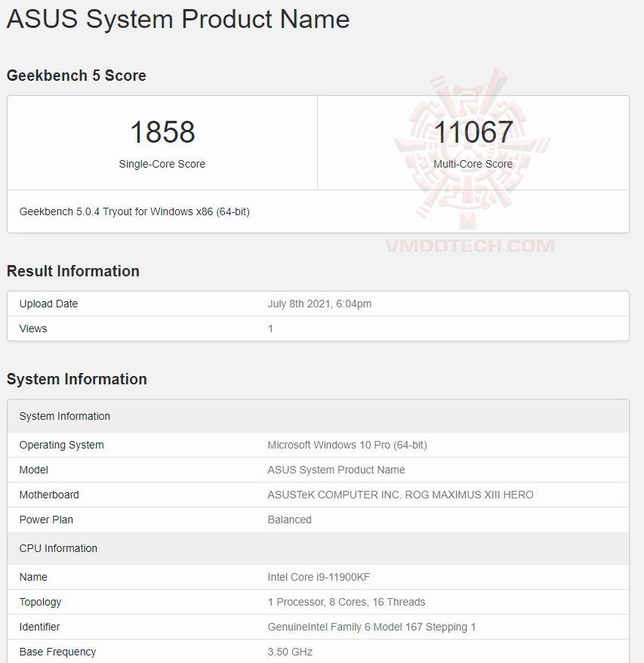Select the Microsoft Windows 10 Pro value
Screen dimensions: 644x663
[347, 445]
